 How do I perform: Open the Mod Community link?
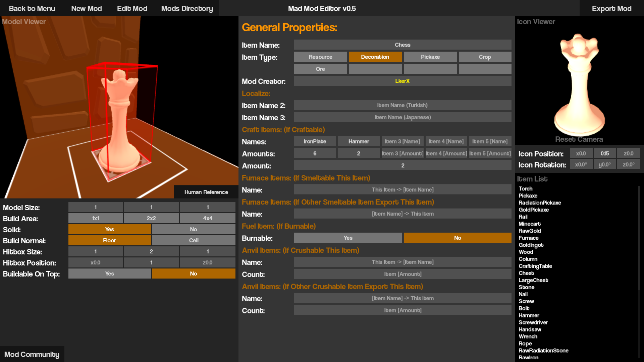32,354
